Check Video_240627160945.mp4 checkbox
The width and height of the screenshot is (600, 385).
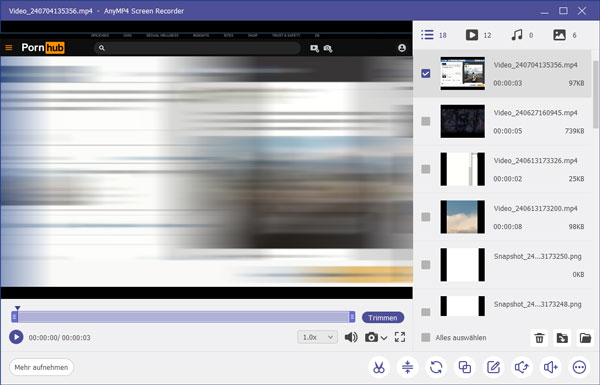(426, 121)
